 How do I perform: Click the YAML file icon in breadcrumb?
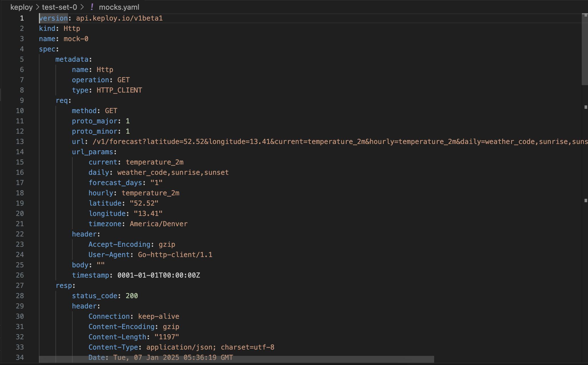(x=92, y=7)
